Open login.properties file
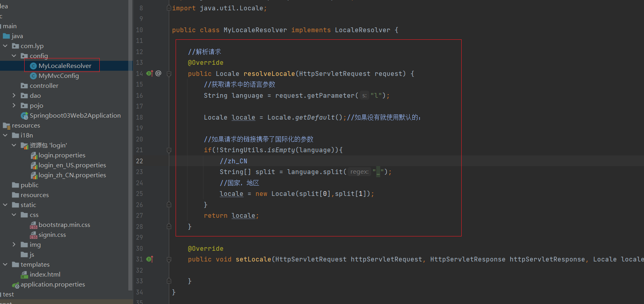This screenshot has height=304, width=644. pyautogui.click(x=62, y=155)
